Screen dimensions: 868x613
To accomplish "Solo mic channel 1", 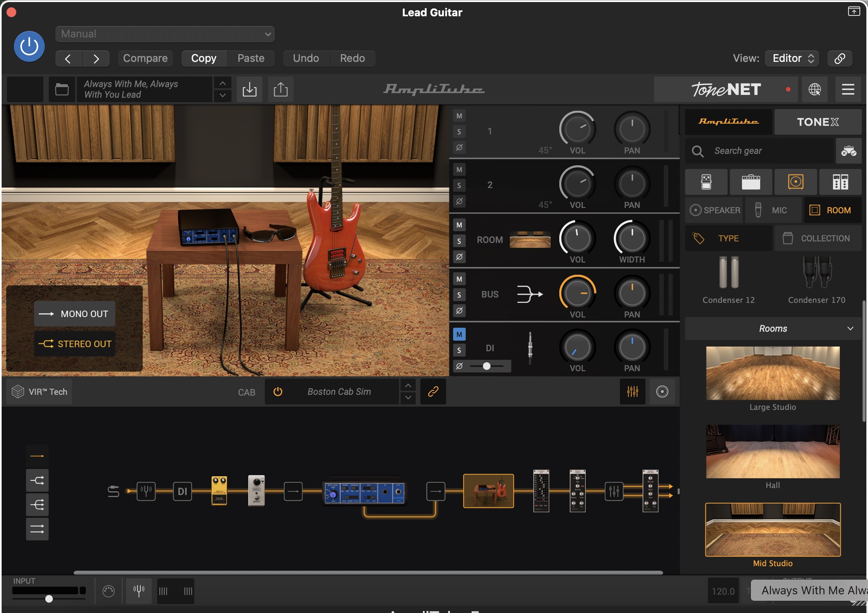I will pyautogui.click(x=459, y=132).
